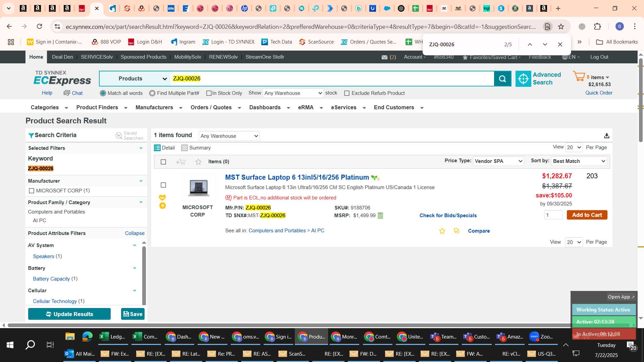Open MST Surface Laptop 6 product title
Image resolution: width=644 pixels, height=362 pixels.
297,177
